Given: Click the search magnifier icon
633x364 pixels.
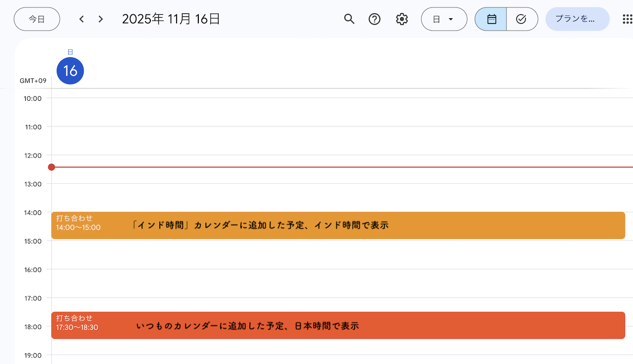Looking at the screenshot, I should click(349, 19).
